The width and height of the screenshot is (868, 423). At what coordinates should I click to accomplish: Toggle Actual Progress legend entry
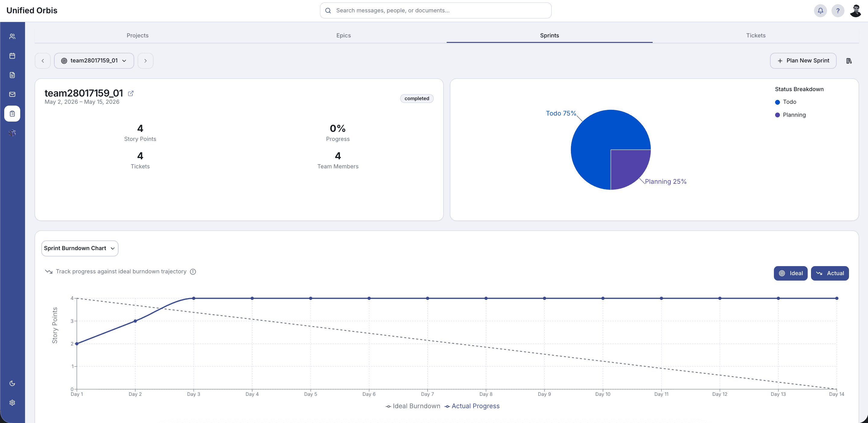[472, 406]
